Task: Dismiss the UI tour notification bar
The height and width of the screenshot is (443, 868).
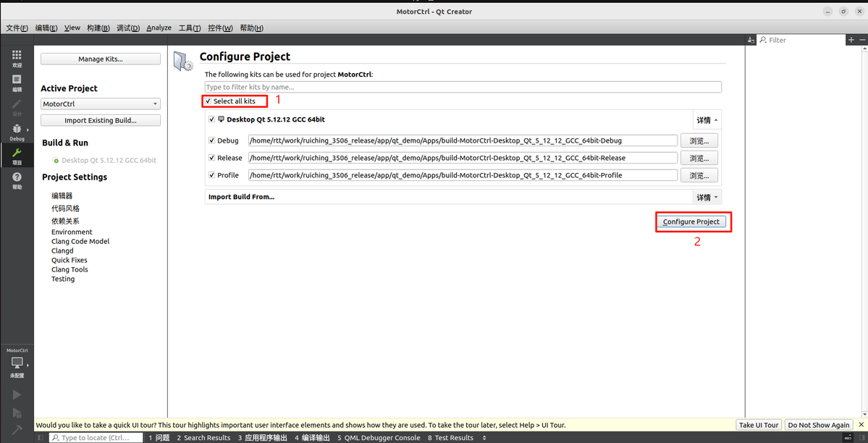Action: pos(861,425)
